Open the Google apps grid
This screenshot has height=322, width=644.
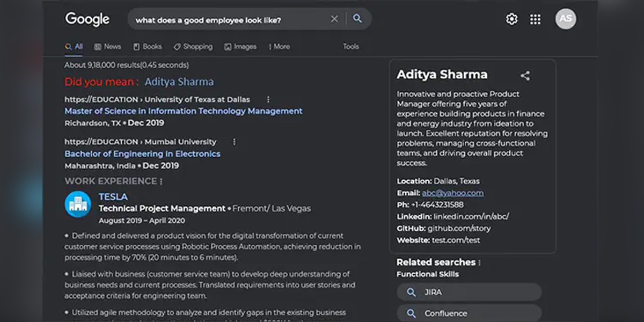535,19
